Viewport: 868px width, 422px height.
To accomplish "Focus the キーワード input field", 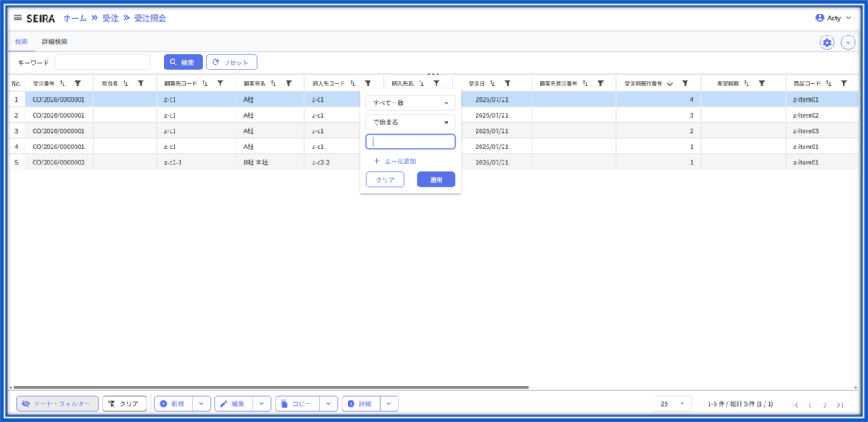I will (x=103, y=63).
